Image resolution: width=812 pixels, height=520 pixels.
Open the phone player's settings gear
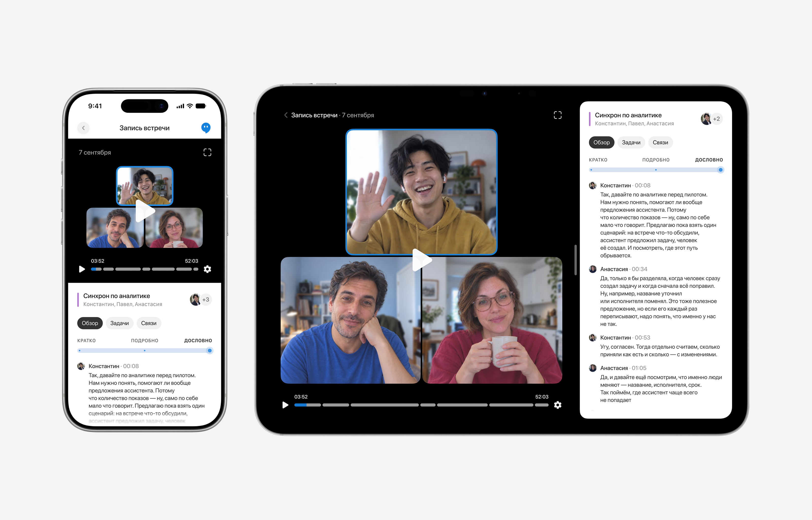pyautogui.click(x=207, y=269)
